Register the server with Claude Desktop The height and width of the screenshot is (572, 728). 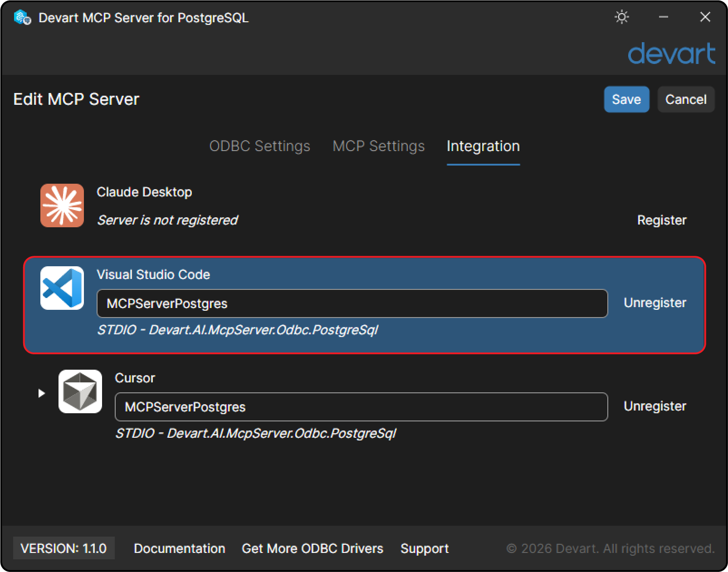(x=662, y=220)
